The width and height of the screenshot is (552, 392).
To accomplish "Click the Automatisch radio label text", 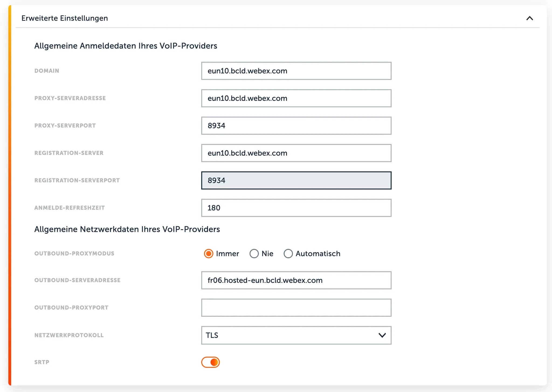I will pyautogui.click(x=318, y=254).
